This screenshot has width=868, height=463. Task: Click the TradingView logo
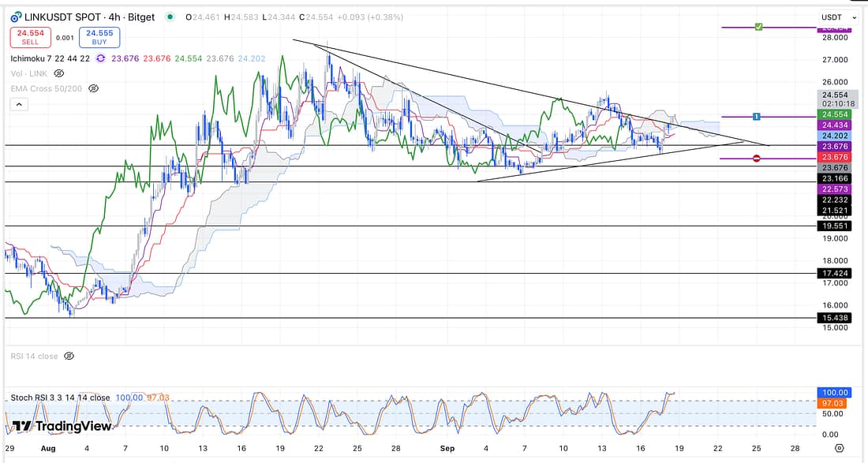[62, 426]
